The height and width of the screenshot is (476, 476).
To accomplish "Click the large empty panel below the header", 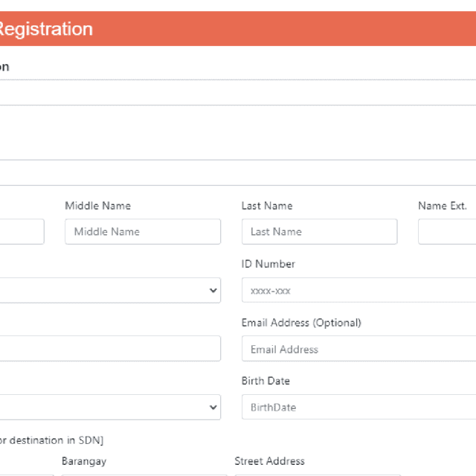I will coord(238,132).
